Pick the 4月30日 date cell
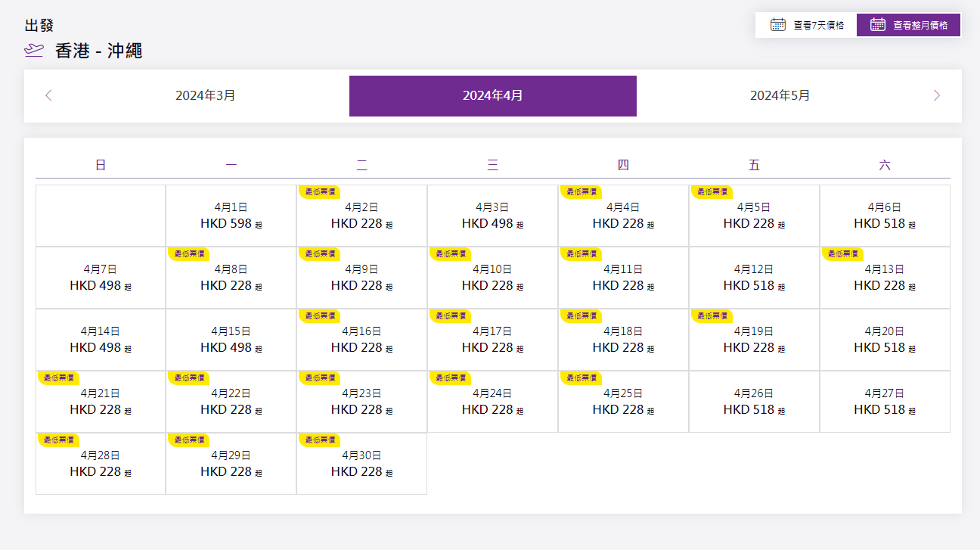Image resolution: width=980 pixels, height=550 pixels. pyautogui.click(x=361, y=465)
